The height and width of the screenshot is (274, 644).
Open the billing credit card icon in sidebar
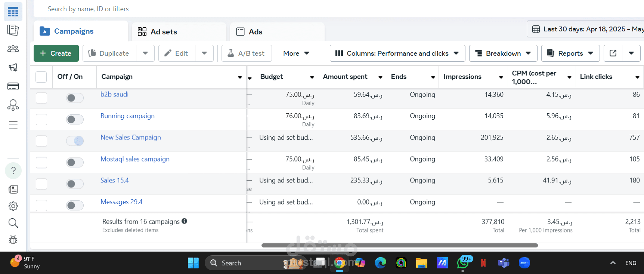(x=13, y=86)
